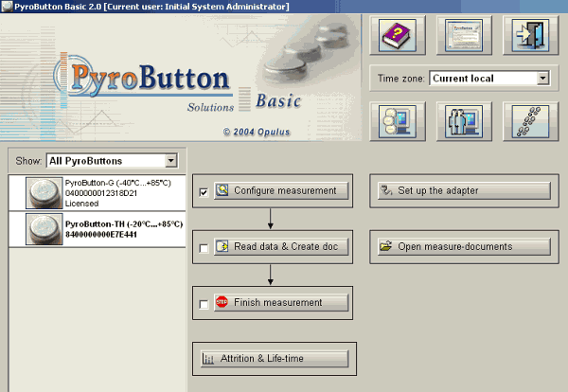Click Open measure-documents button

click(464, 247)
